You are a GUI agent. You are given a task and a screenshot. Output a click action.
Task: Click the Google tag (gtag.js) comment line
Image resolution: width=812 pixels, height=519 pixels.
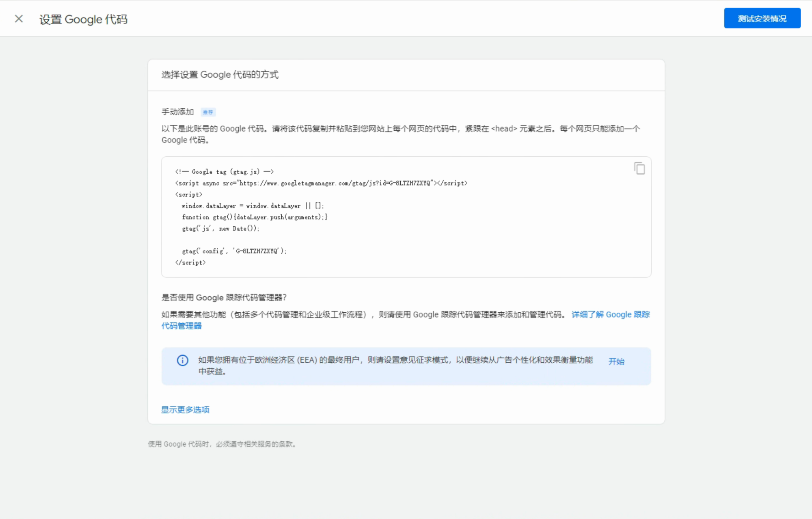click(224, 172)
